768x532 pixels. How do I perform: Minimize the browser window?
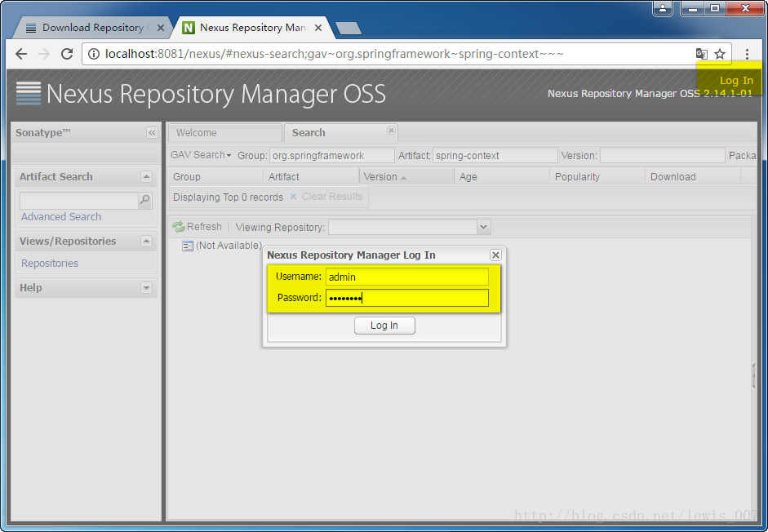tap(693, 8)
